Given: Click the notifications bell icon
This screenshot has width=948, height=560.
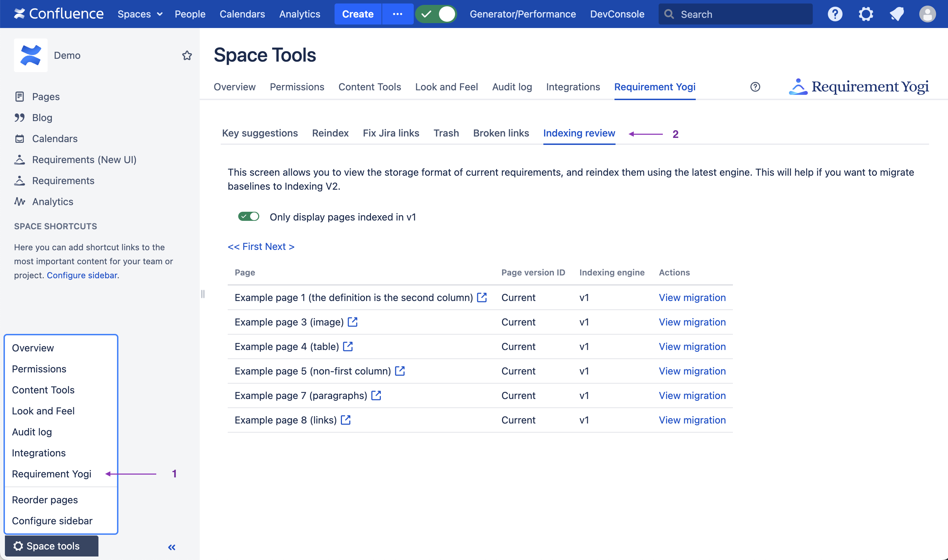Looking at the screenshot, I should 897,14.
